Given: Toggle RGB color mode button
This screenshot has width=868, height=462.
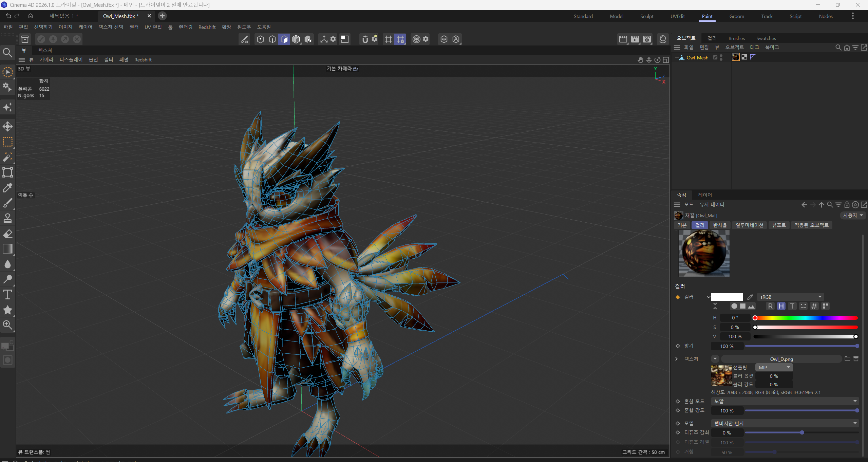Looking at the screenshot, I should pos(770,306).
